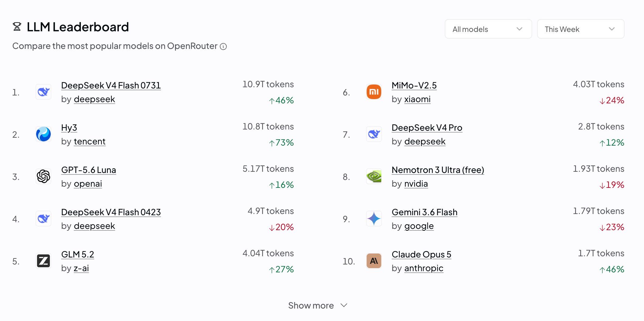Click the 19% decrease for Nemotron 3 Ultra
Image resolution: width=644 pixels, height=321 pixels.
[x=612, y=185]
